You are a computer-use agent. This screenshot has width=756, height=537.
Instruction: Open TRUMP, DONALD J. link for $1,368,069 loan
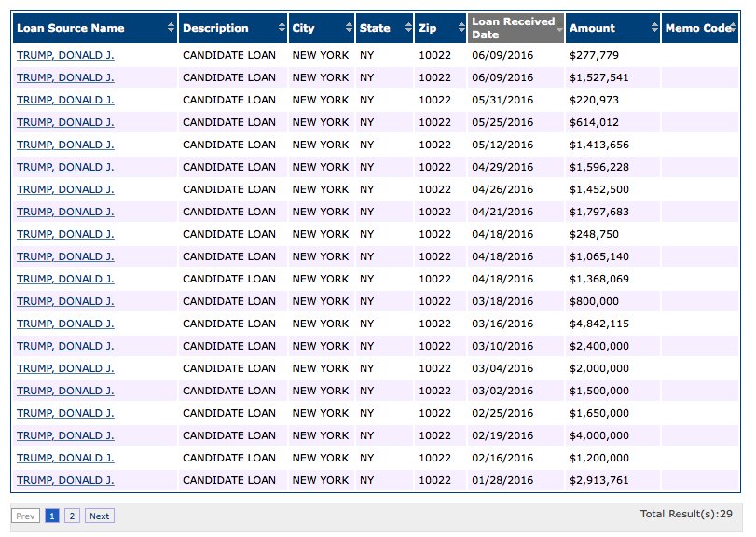point(65,279)
